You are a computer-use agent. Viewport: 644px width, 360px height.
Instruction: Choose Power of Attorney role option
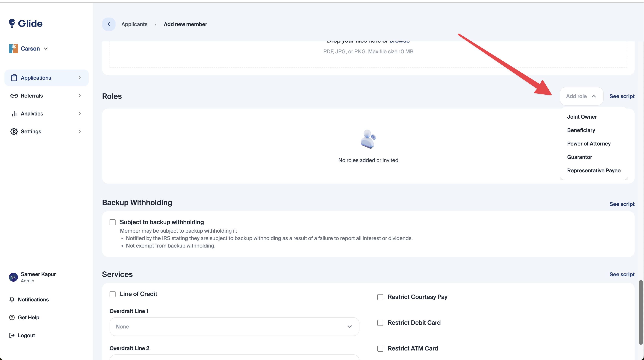589,144
